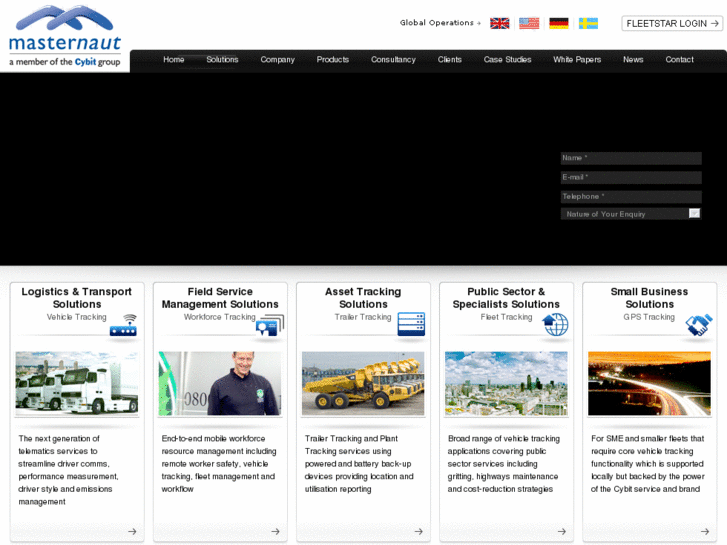The width and height of the screenshot is (727, 545).
Task: Open the Company menu
Action: coord(277,59)
